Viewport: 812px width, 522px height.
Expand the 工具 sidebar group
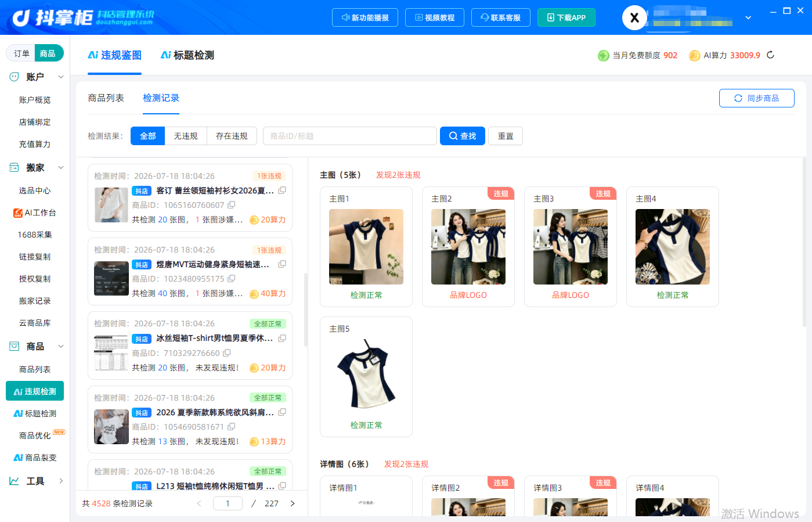coord(61,481)
